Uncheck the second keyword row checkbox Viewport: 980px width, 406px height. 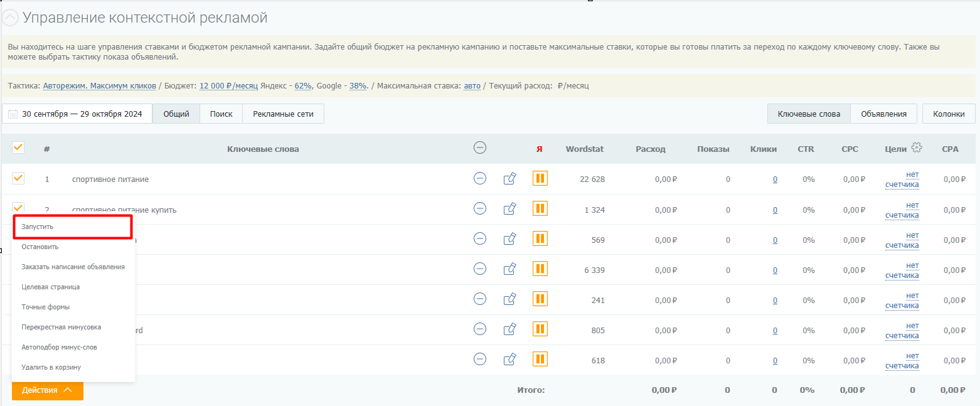tap(18, 207)
